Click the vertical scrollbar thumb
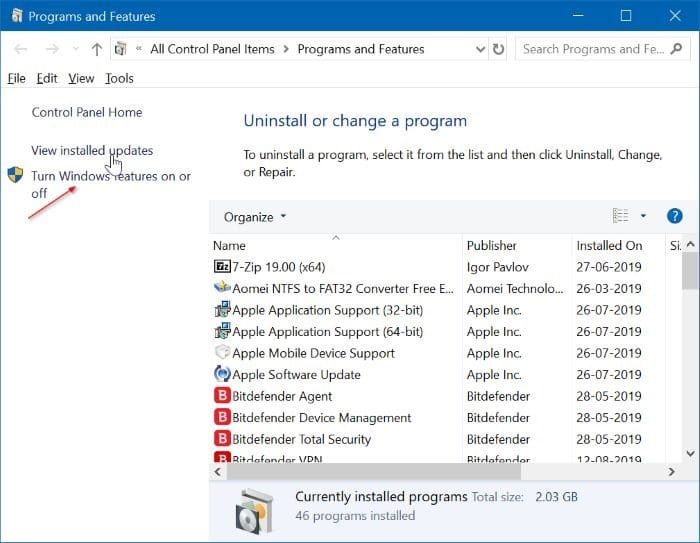The image size is (700, 543). pos(691,271)
